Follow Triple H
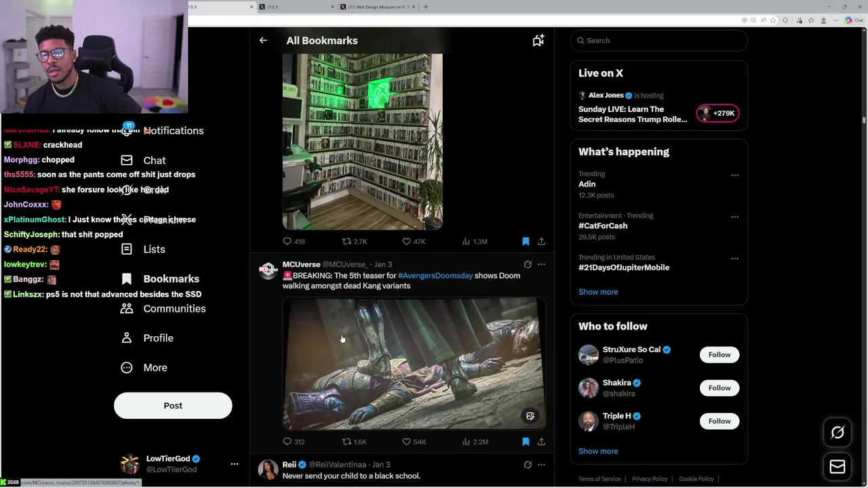The height and width of the screenshot is (488, 868). (719, 421)
